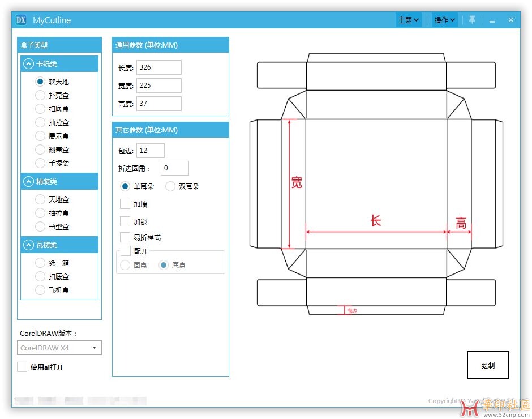The image size is (532, 419).
Task: Collapse the 卡纸类 category chevron
Action: 28,64
